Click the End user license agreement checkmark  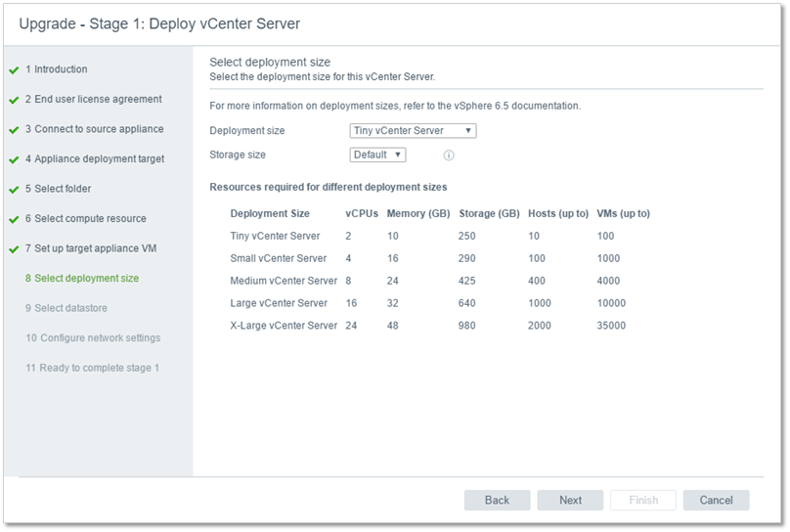[x=14, y=101]
